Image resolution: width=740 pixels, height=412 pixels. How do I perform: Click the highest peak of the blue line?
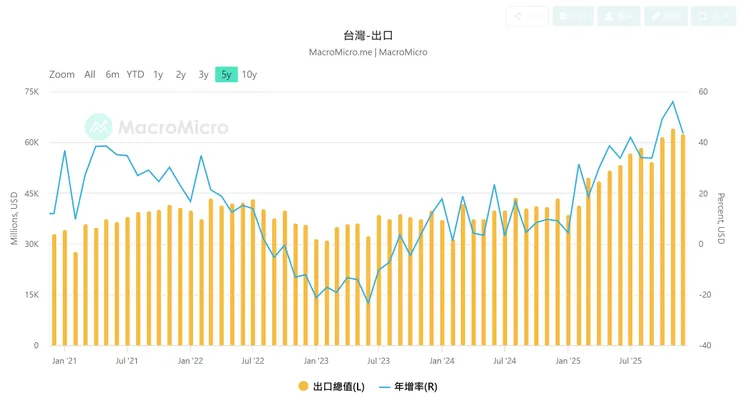coord(673,102)
